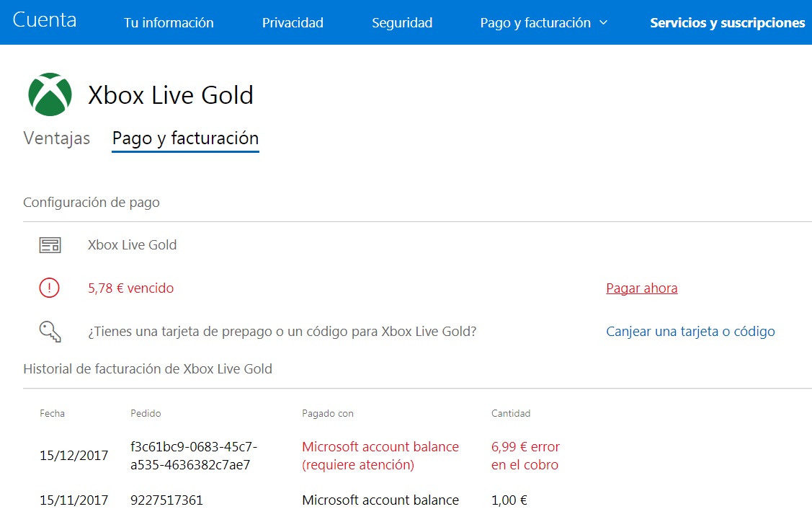Click the Fecha column header
Viewport: 812px width, 522px height.
pos(53,413)
